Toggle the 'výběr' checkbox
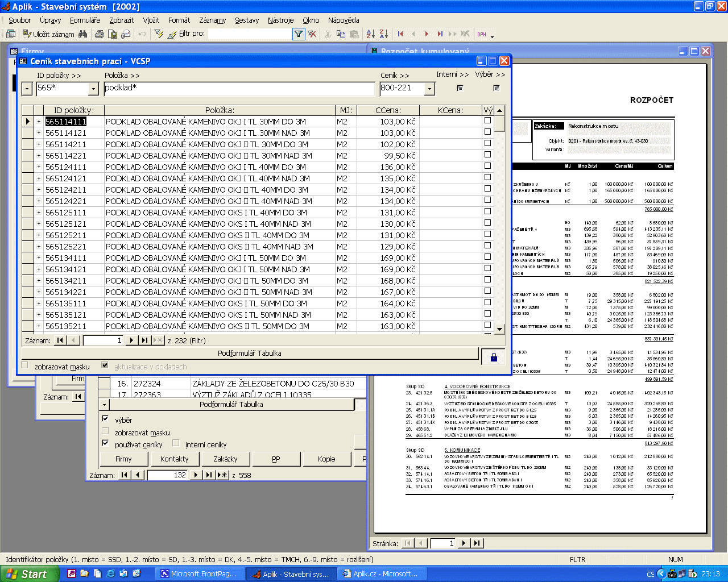728x582 pixels. [105, 418]
